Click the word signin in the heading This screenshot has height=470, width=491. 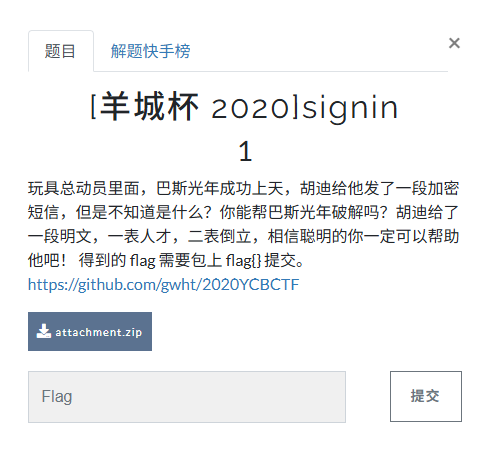pyautogui.click(x=350, y=108)
